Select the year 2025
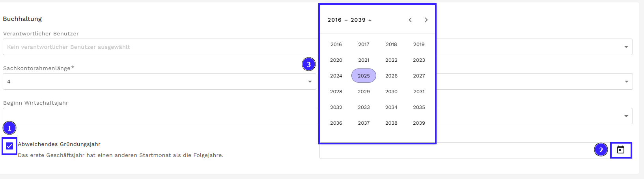This screenshot has width=644, height=179. coord(364,76)
